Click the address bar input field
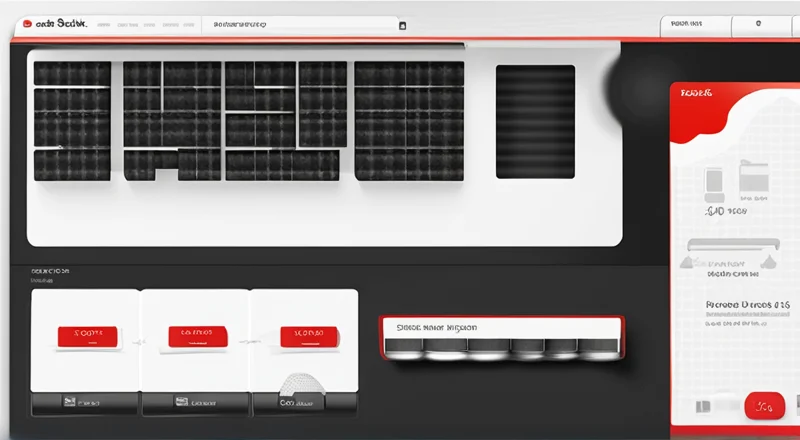This screenshot has height=440, width=800. point(300,24)
